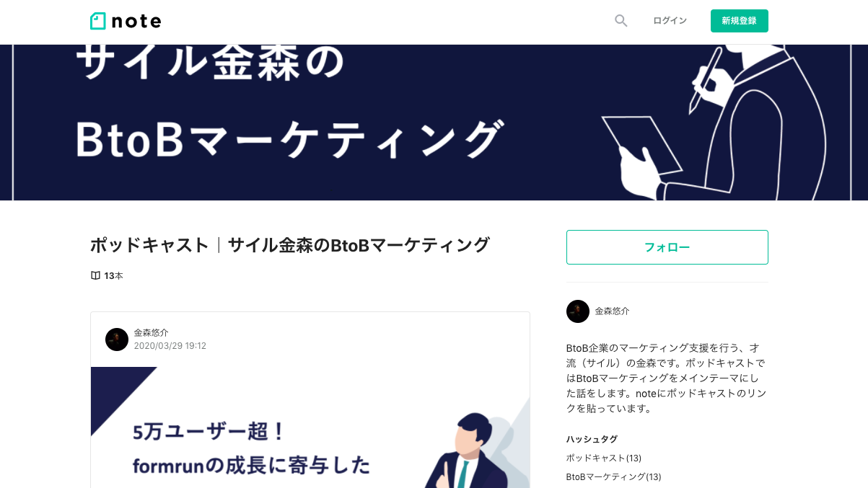
Task: Open the sidebar author avatar
Action: (x=578, y=311)
